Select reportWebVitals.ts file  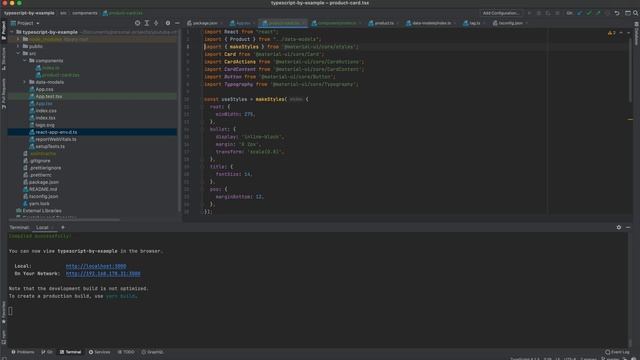pyautogui.click(x=56, y=139)
